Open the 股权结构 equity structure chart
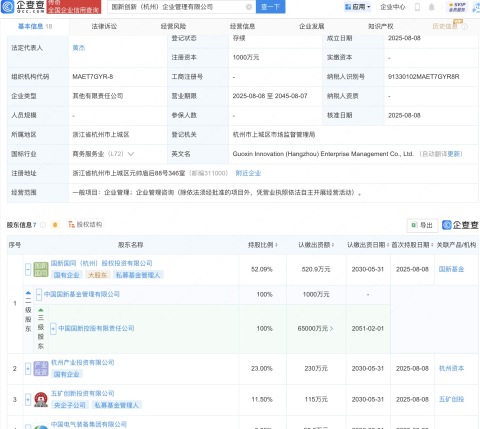The height and width of the screenshot is (429, 480). coord(85,225)
